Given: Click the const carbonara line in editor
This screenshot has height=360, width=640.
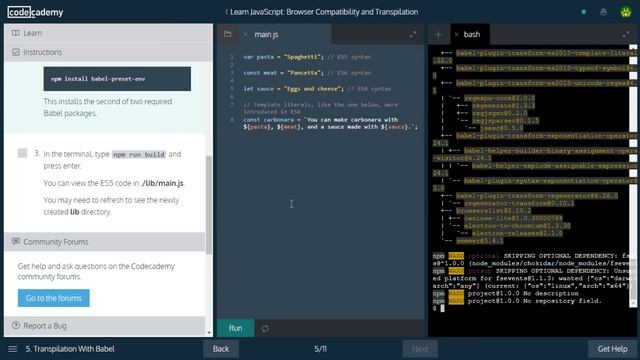Looking at the screenshot, I should tap(331, 123).
